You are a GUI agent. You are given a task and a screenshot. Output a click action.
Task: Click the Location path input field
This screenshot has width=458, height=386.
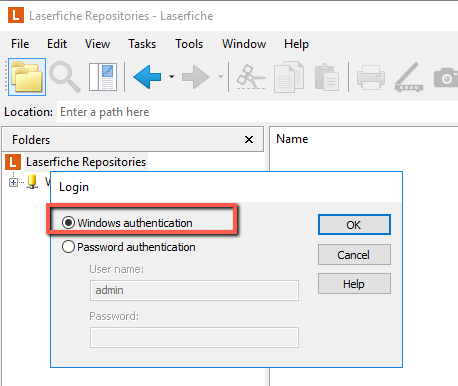point(257,112)
